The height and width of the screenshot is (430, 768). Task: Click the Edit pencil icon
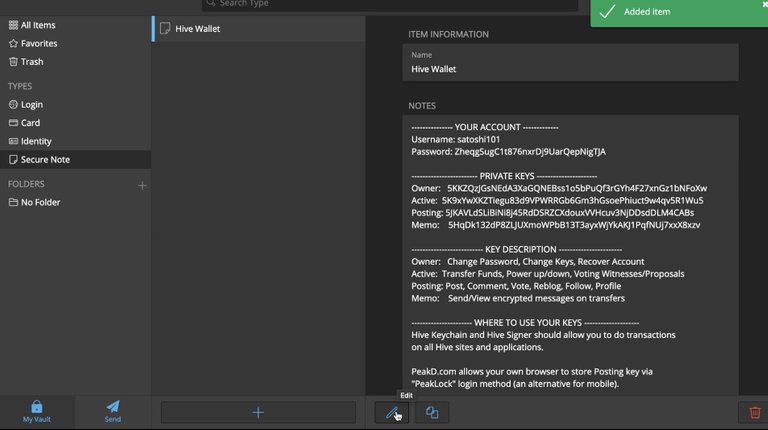click(x=391, y=412)
